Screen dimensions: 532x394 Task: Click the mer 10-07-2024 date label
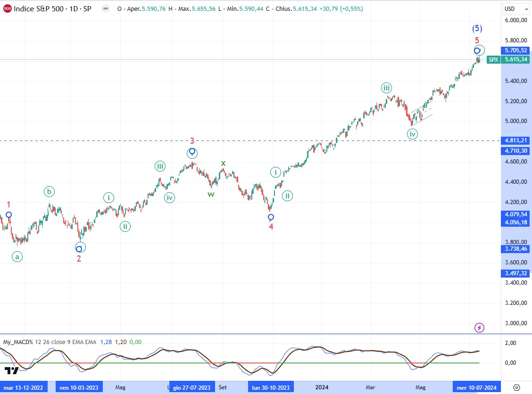(x=477, y=387)
